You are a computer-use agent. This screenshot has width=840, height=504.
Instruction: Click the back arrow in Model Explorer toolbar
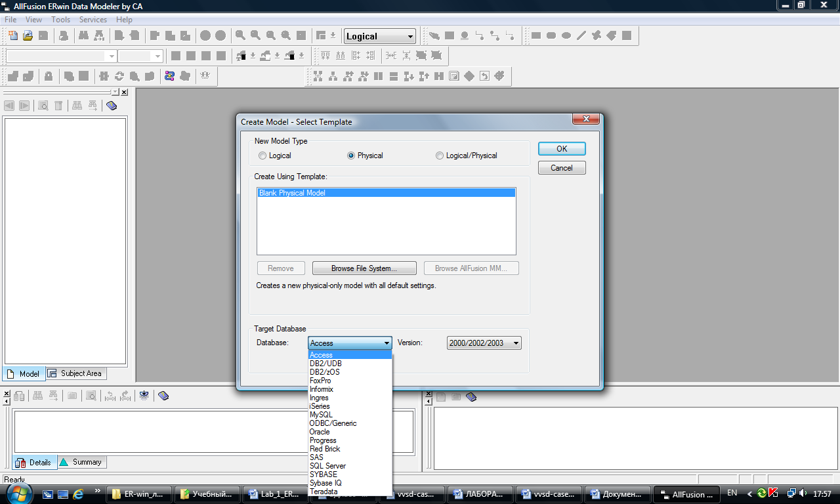point(9,105)
